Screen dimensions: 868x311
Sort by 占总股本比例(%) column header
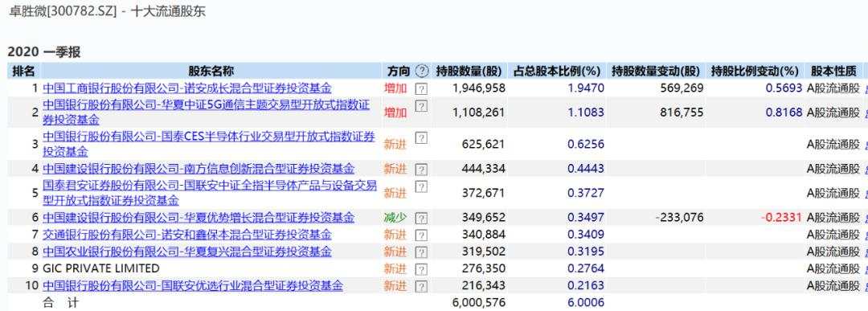click(556, 71)
